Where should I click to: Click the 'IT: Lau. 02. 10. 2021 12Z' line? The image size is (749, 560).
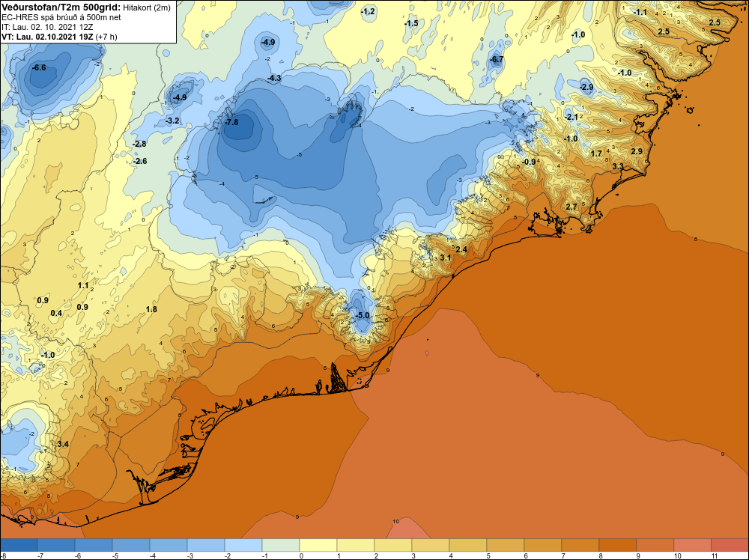47,27
